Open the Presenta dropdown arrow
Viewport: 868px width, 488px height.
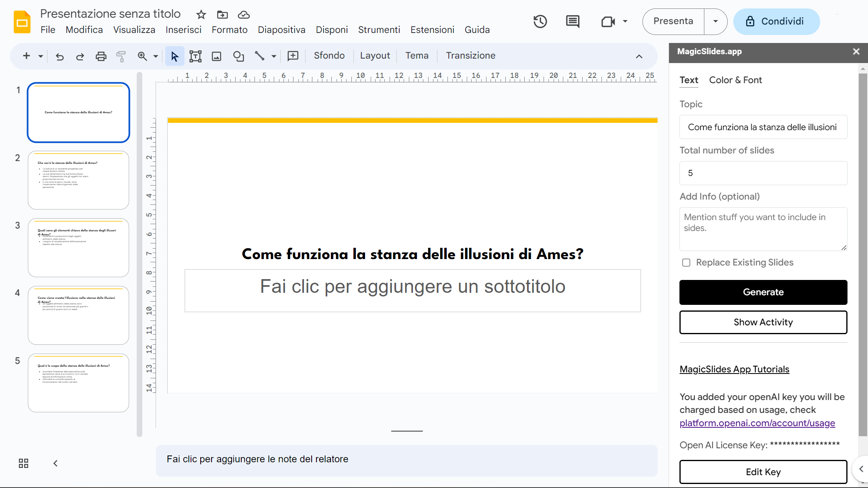coord(716,21)
